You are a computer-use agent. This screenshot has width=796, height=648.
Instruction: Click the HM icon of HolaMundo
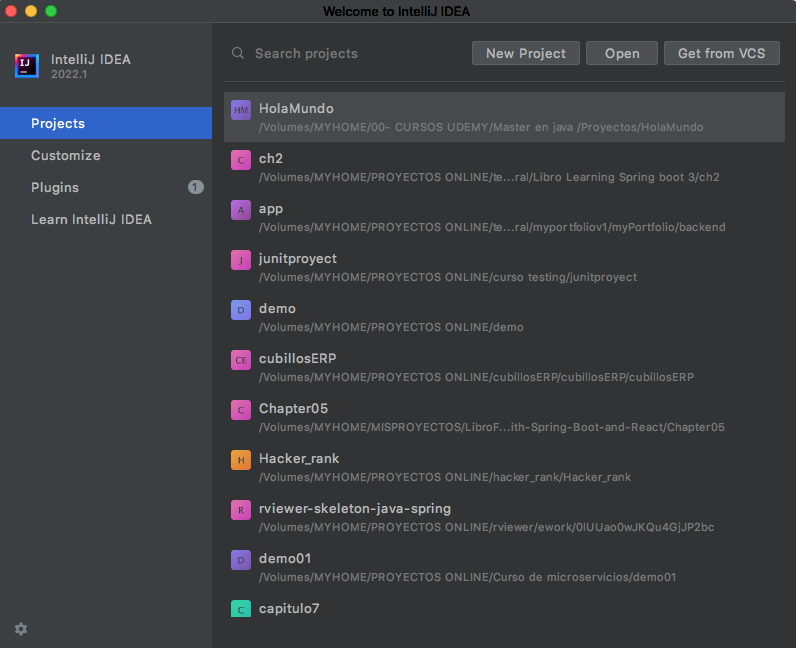pos(241,110)
